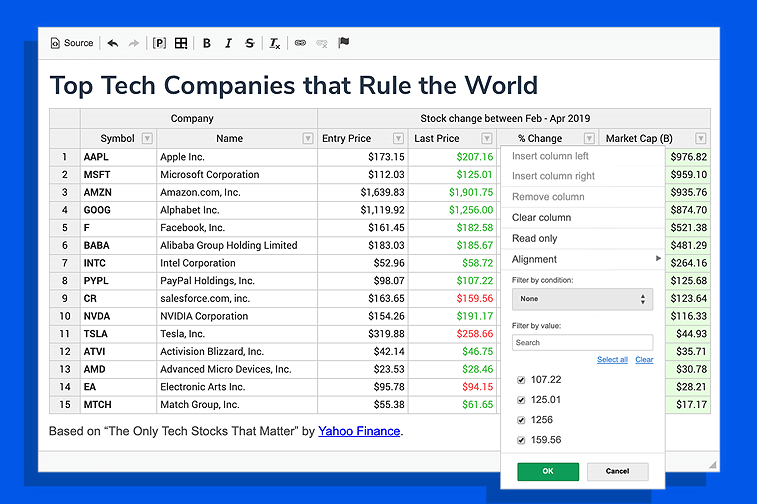The height and width of the screenshot is (504, 757).
Task: Toggle Bold formatting
Action: coord(207,43)
